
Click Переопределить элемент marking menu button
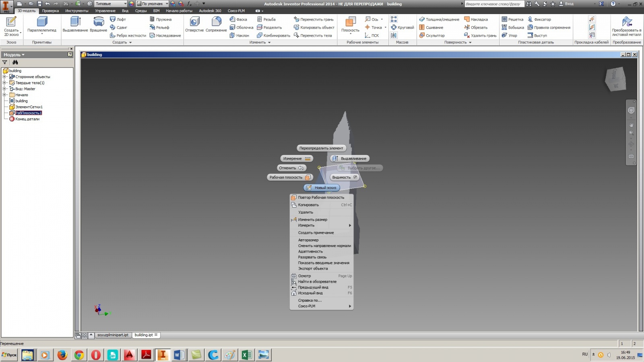(x=321, y=148)
